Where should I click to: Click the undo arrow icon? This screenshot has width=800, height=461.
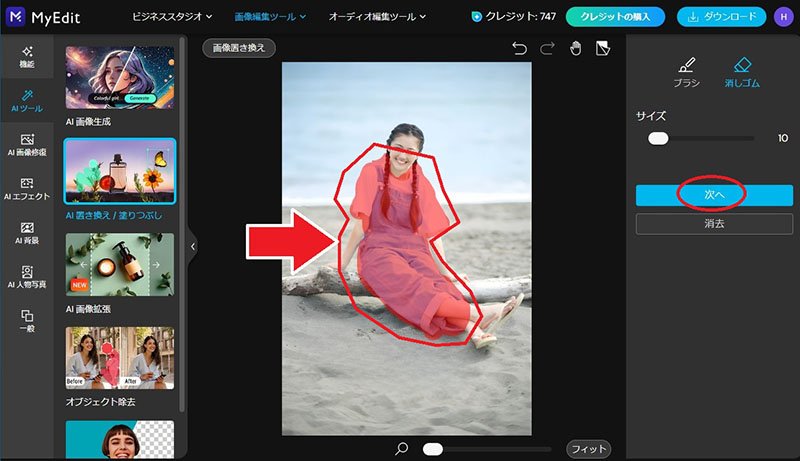tap(518, 48)
